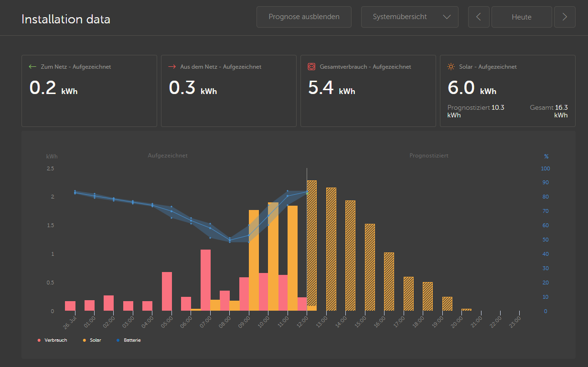Toggle Verbrauch series in chart legend
588x367 pixels.
(52, 340)
